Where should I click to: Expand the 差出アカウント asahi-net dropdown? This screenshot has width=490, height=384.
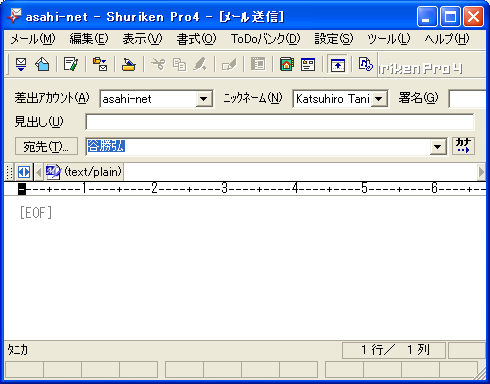click(x=203, y=99)
